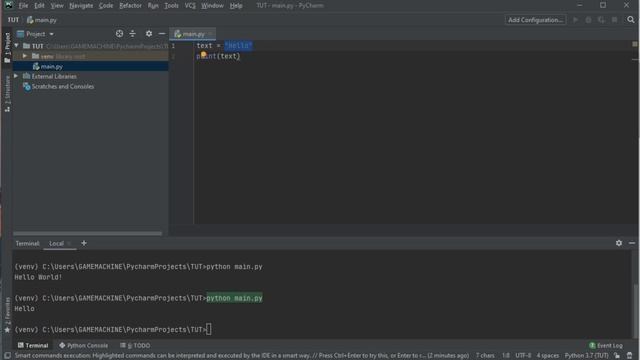Screen dimensions: 640x360
Task: Add a new terminal session with plus
Action: pos(84,243)
